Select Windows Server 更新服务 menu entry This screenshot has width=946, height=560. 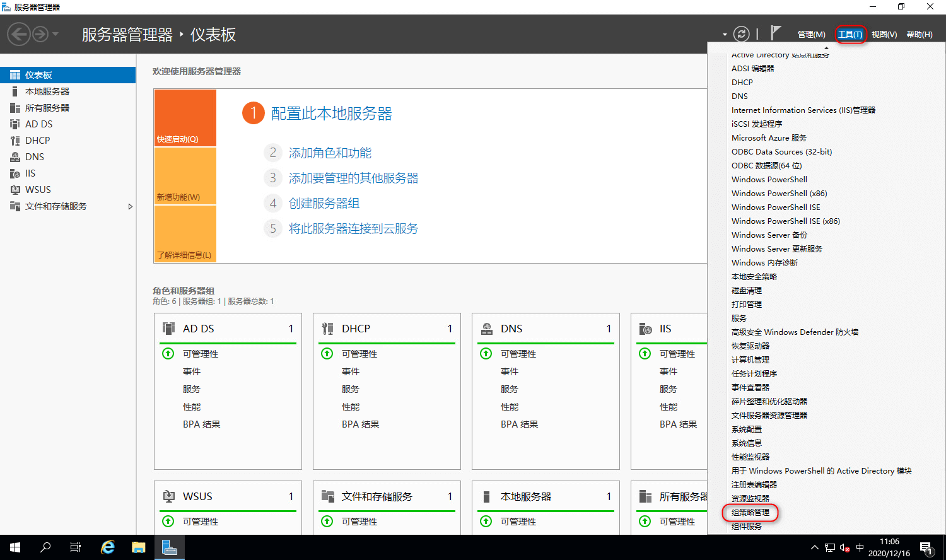[777, 249]
